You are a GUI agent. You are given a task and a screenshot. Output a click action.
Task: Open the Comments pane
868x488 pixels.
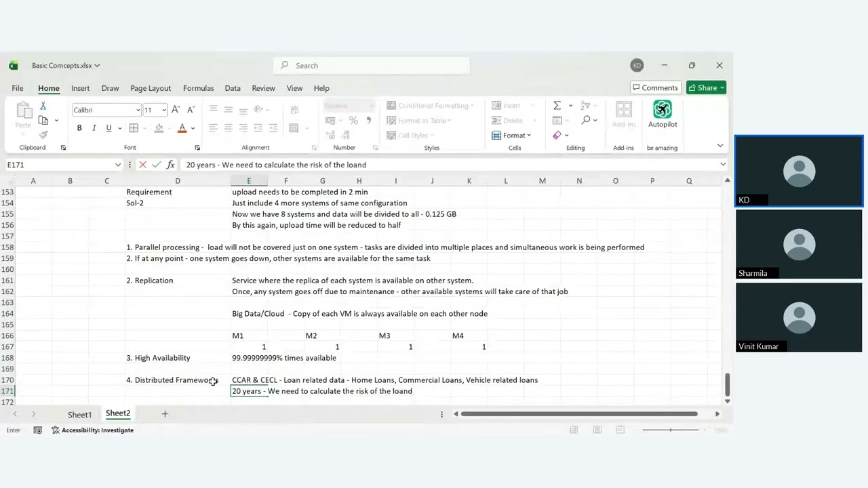tap(654, 87)
